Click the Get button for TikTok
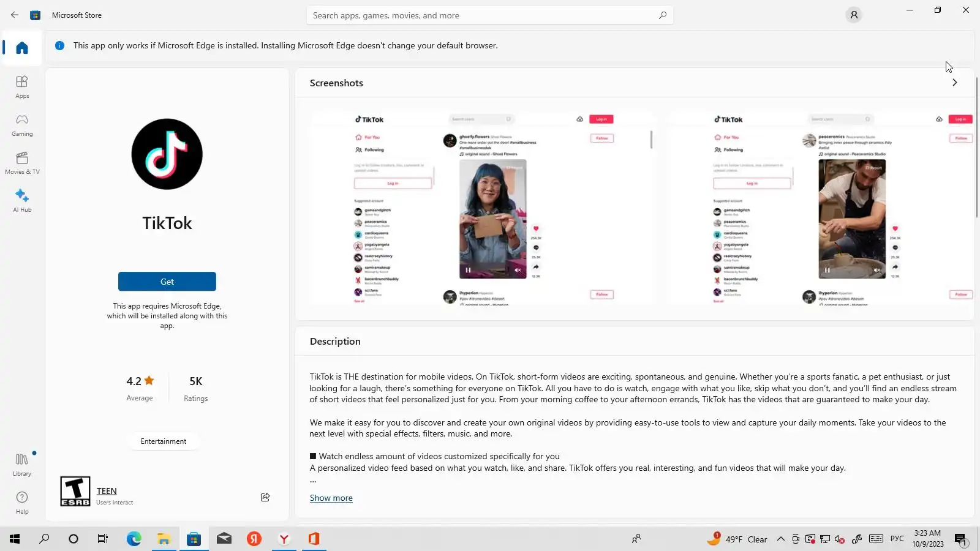Viewport: 980px width, 551px height. (167, 282)
